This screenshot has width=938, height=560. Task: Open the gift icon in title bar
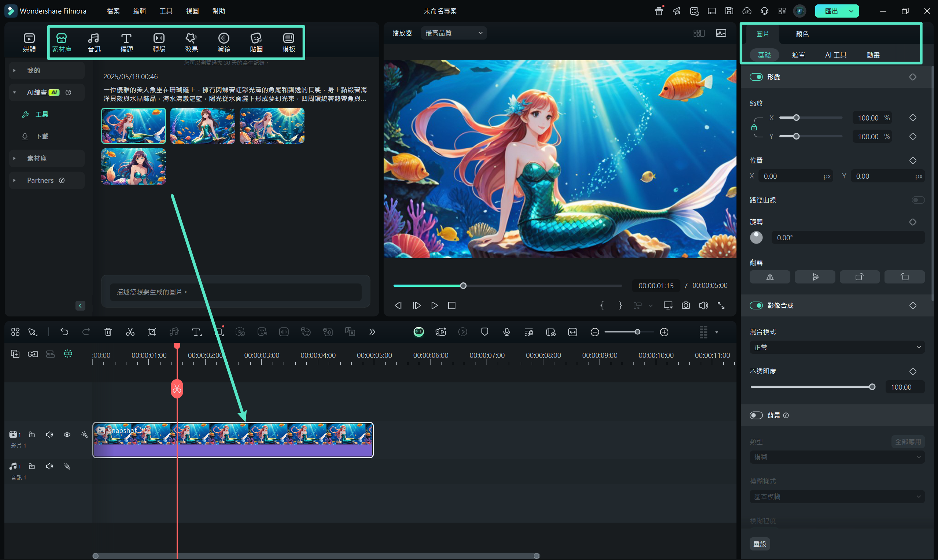click(x=659, y=11)
